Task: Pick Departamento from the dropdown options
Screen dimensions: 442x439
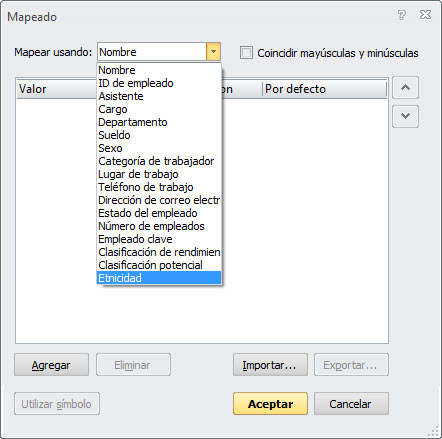Action: click(159, 122)
